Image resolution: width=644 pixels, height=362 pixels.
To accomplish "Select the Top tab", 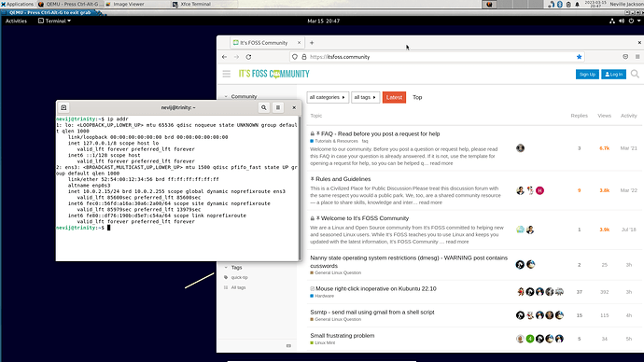I will point(417,97).
